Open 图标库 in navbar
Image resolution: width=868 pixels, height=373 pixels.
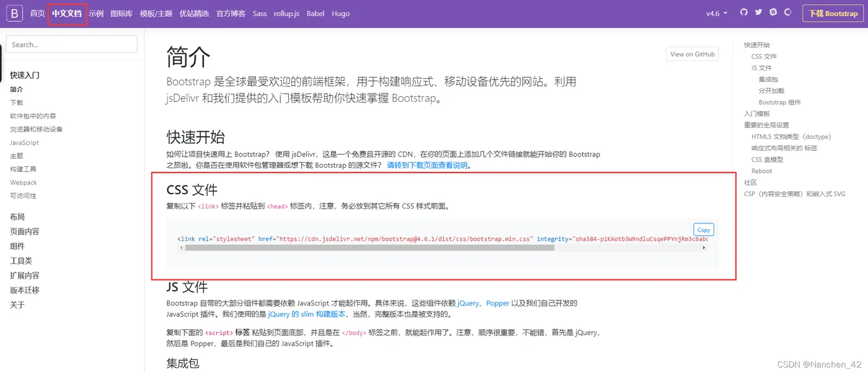pos(122,13)
